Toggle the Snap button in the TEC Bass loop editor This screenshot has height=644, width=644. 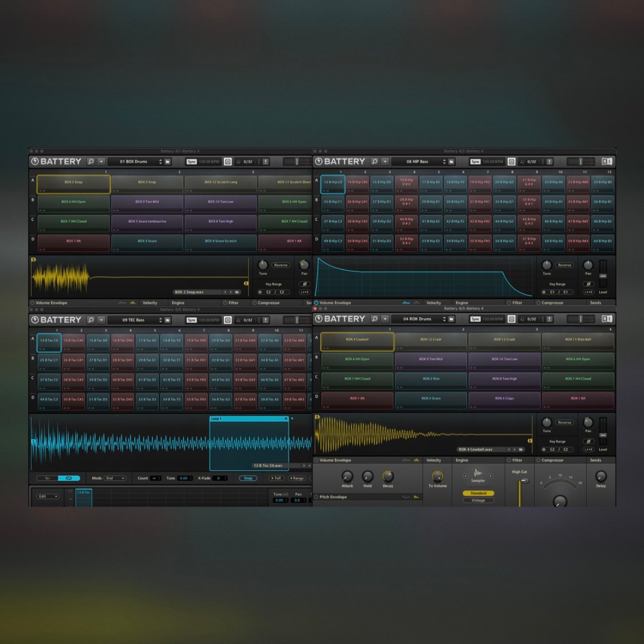click(248, 478)
